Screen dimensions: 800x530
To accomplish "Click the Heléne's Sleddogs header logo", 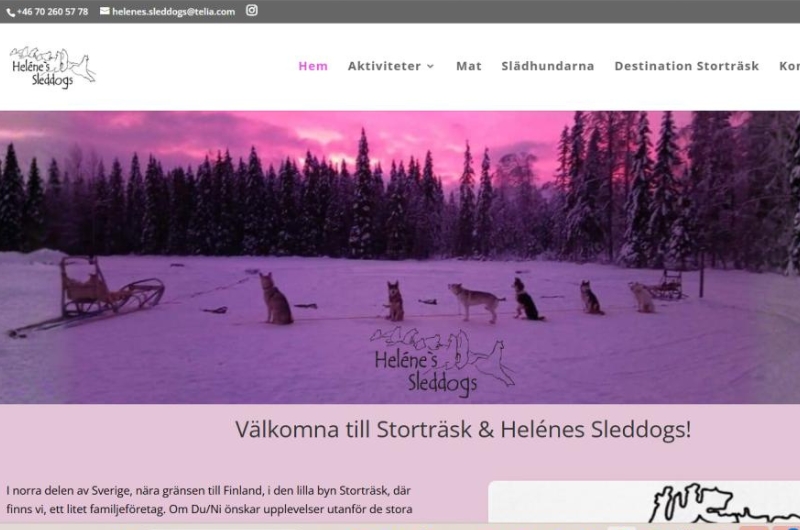I will (x=53, y=67).
